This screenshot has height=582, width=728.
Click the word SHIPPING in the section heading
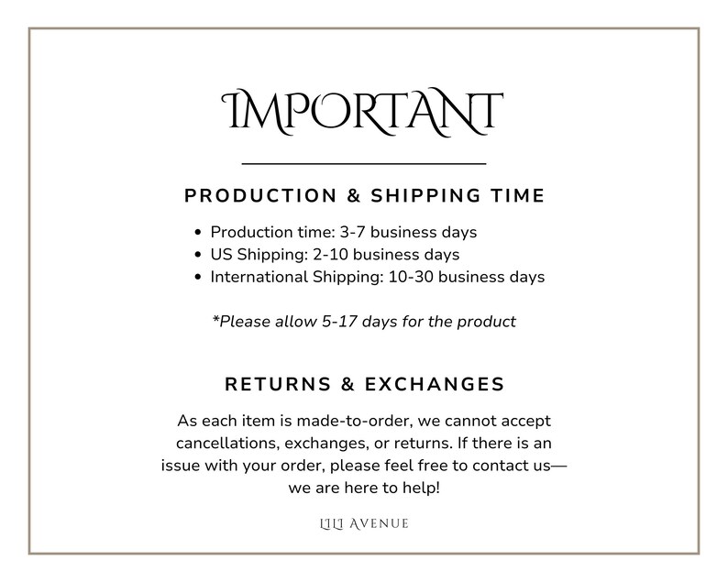425,195
